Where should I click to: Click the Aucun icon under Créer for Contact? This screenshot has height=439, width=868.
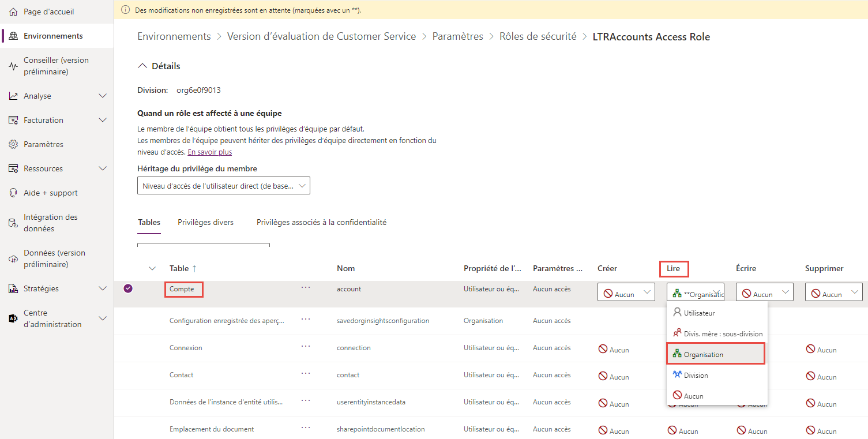coord(603,376)
